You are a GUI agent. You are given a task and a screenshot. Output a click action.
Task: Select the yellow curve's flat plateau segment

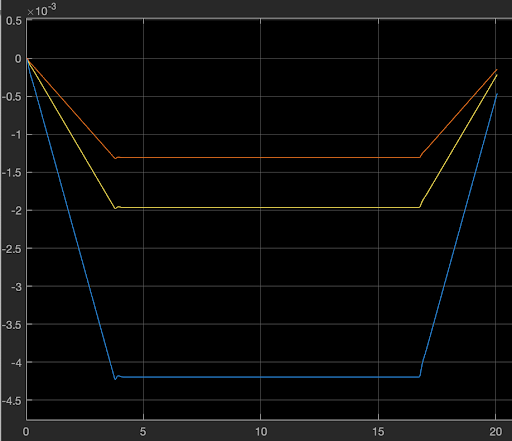268,207
